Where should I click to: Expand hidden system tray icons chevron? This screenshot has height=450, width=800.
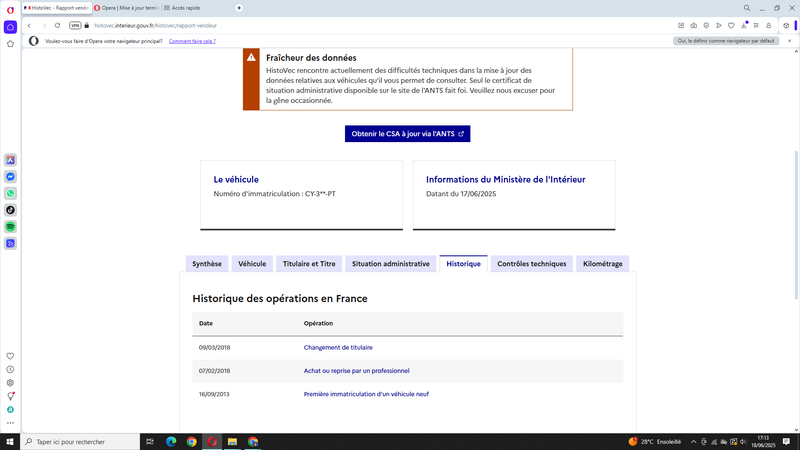pyautogui.click(x=693, y=442)
